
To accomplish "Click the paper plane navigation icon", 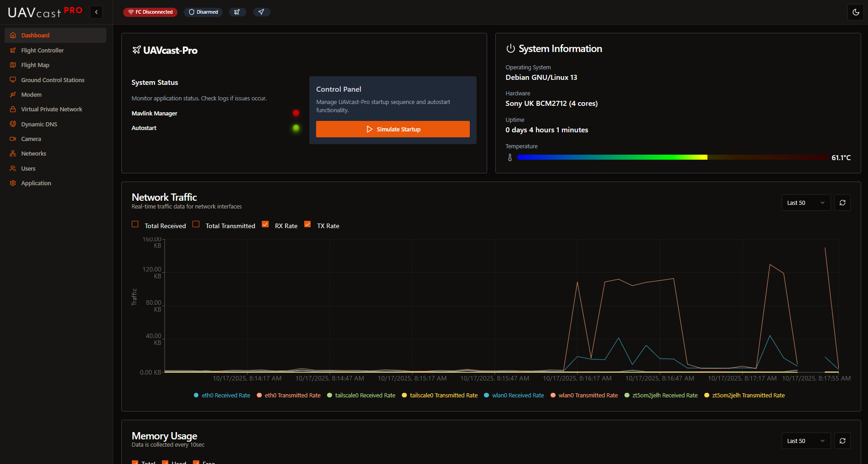I will (261, 12).
